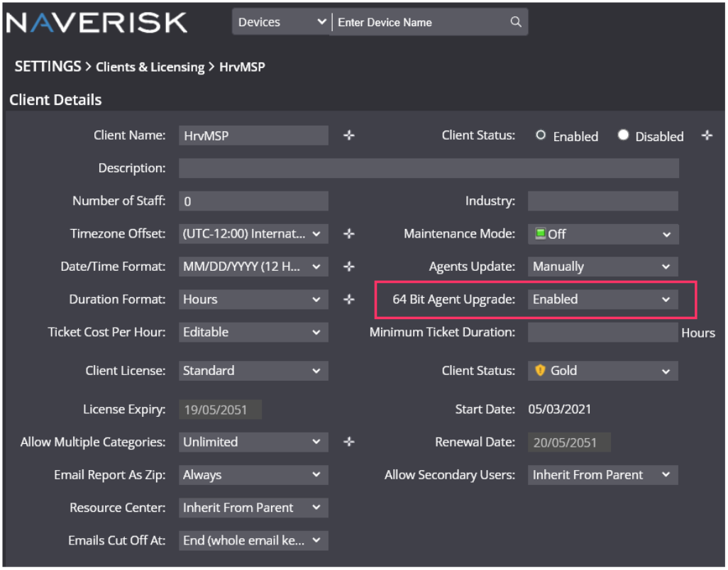Open the Emails Cut Off At dropdown
The image size is (728, 570).
click(253, 541)
